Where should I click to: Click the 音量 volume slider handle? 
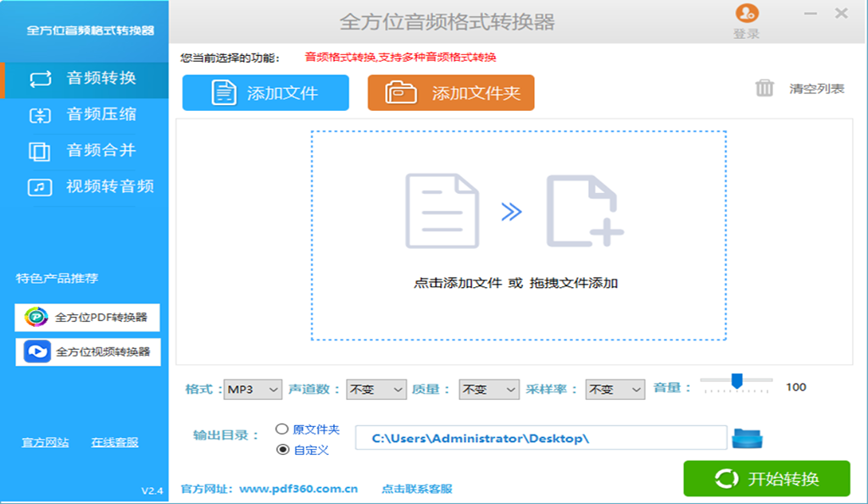pos(737,380)
